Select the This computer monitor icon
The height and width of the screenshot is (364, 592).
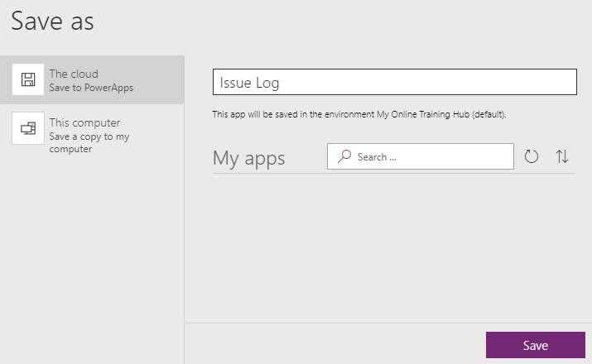pos(28,128)
